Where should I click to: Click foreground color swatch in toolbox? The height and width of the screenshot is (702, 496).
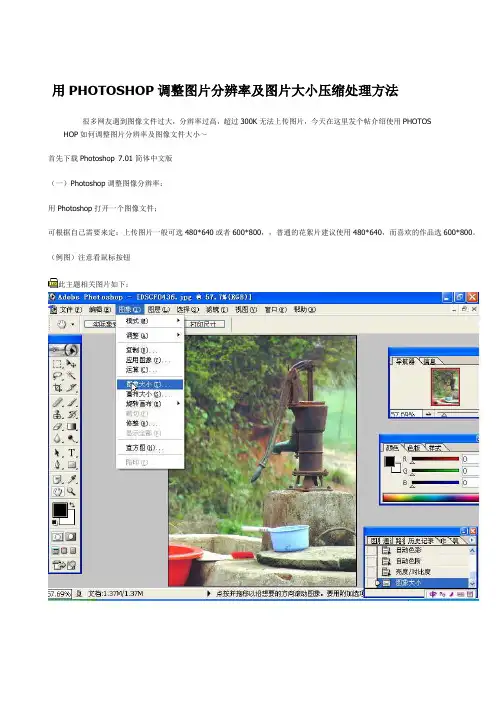60,510
